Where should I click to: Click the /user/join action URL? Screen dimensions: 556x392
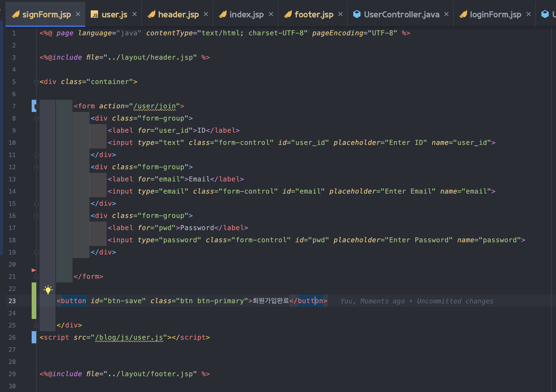pos(155,106)
